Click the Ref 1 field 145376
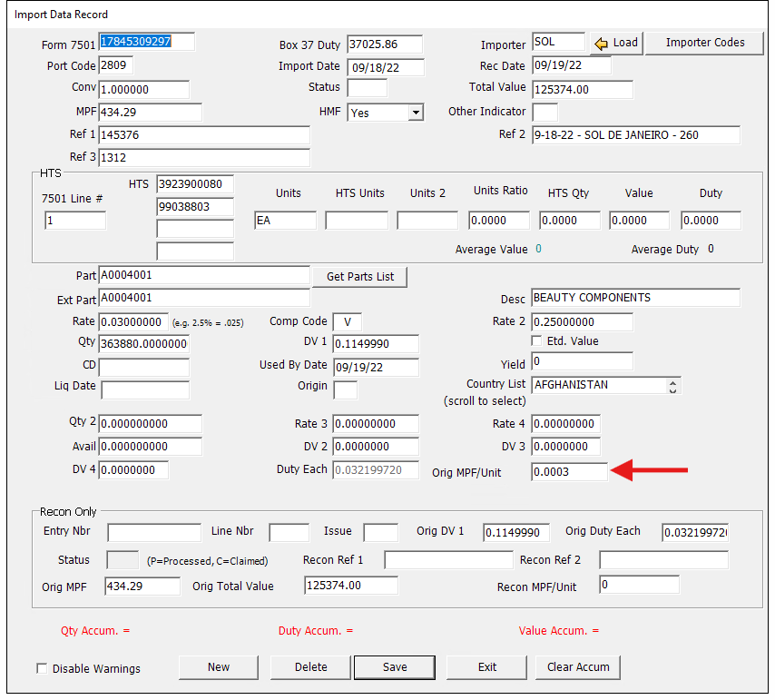The width and height of the screenshot is (775, 700). pos(204,135)
